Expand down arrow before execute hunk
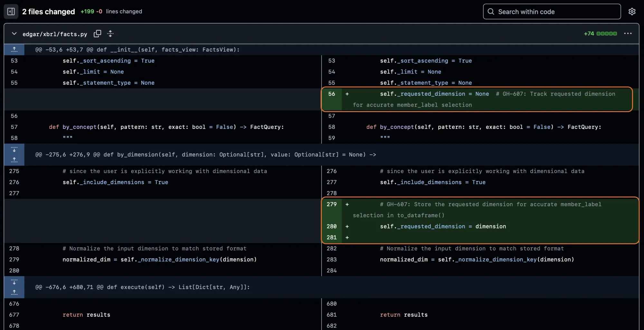 (x=14, y=282)
